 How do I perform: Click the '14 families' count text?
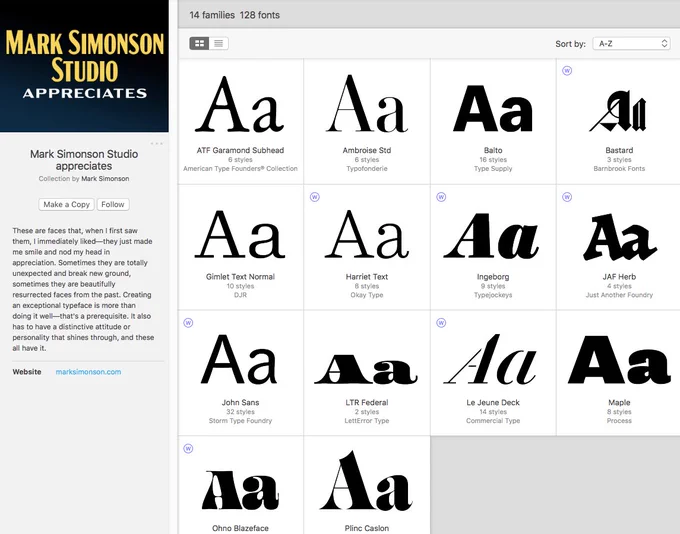[x=212, y=15]
